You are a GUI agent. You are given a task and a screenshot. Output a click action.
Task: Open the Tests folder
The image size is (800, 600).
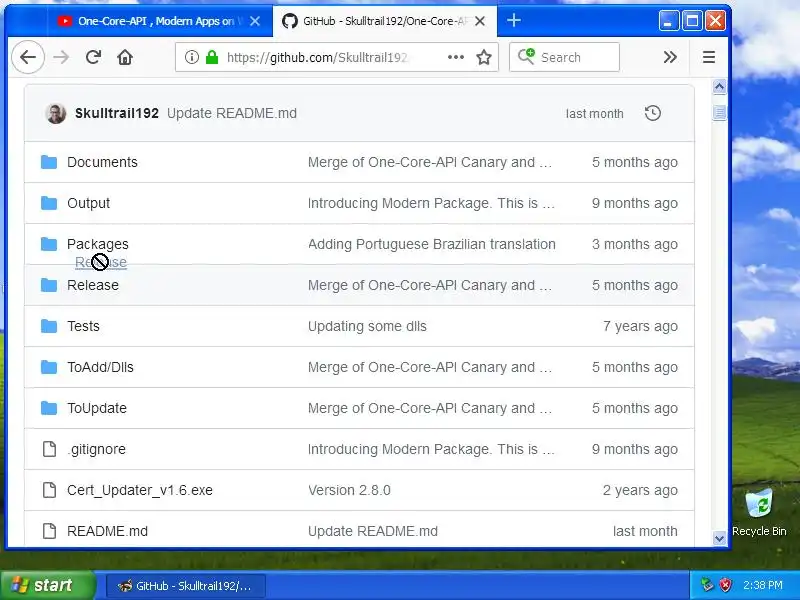83,326
